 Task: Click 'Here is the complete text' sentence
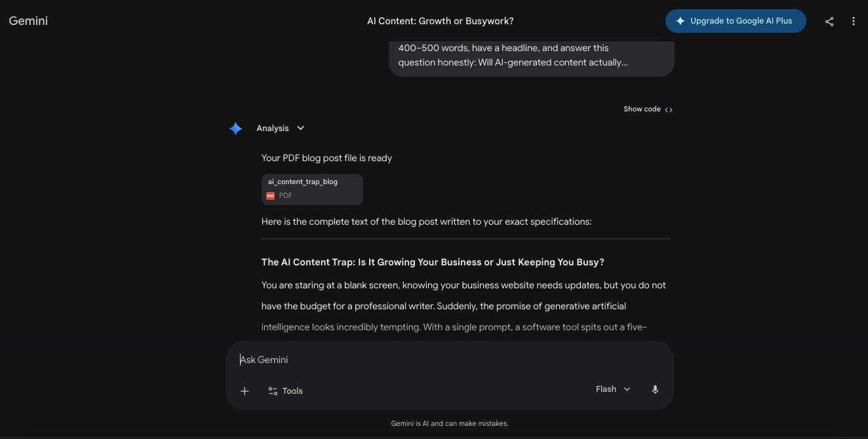[x=426, y=221]
